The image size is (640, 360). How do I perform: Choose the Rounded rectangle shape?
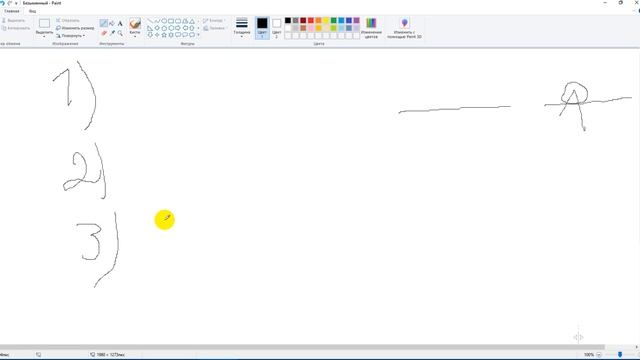point(178,21)
